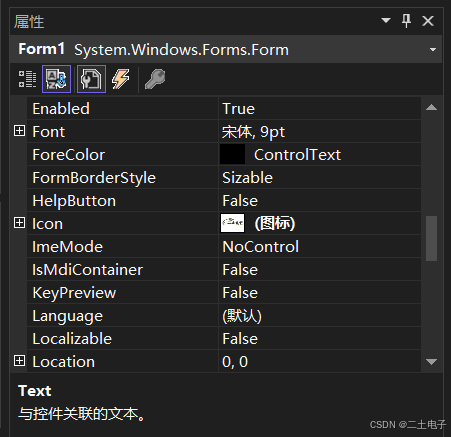Click the (图标) value text
Image resolution: width=451 pixels, height=437 pixels.
pyautogui.click(x=275, y=223)
